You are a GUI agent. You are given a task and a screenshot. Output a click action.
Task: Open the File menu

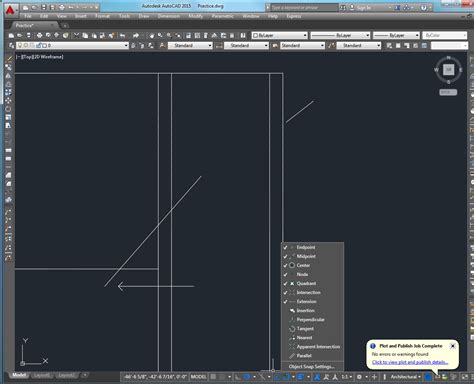(x=28, y=16)
